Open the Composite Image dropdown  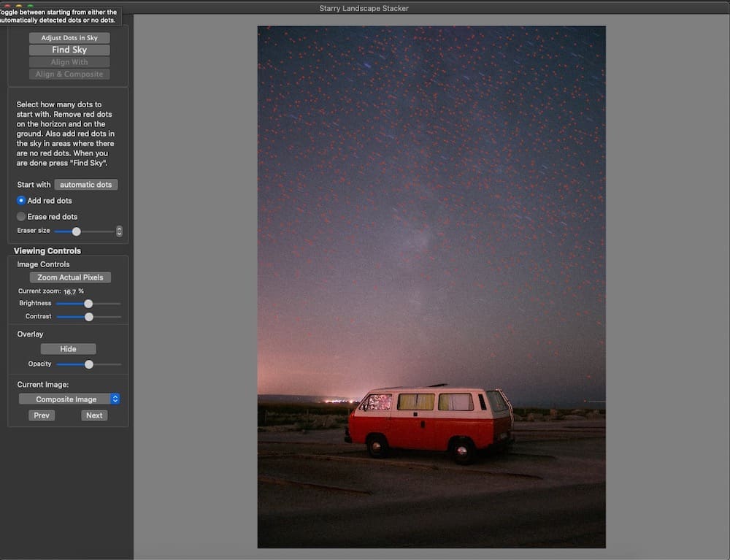pyautogui.click(x=69, y=399)
